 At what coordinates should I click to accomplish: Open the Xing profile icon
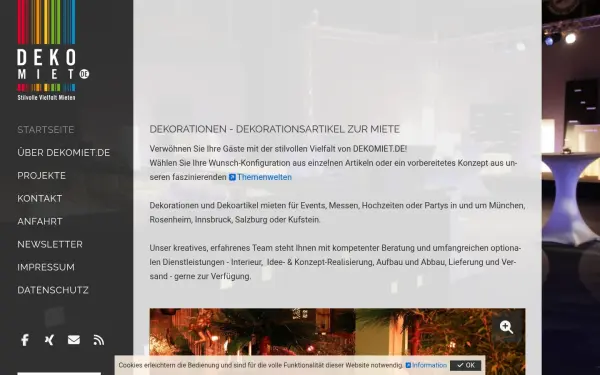[49, 340]
